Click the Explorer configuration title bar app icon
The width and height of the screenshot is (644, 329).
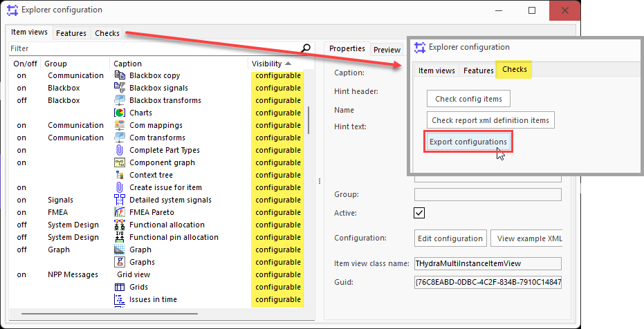pos(12,10)
